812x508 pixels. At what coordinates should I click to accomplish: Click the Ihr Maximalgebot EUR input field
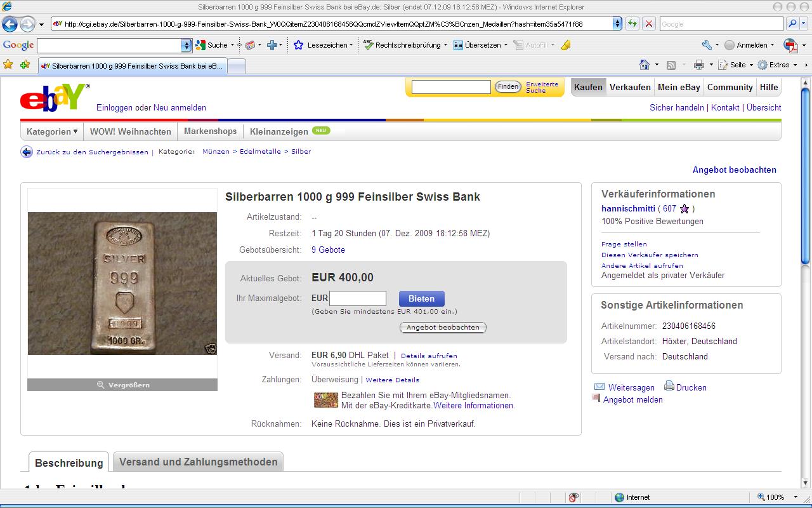(x=358, y=298)
